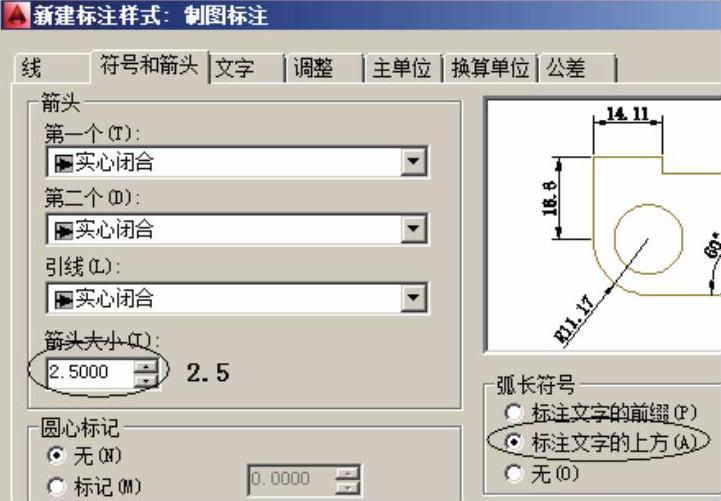This screenshot has height=501, width=721.
Task: Open the 公差 tab
Action: pyautogui.click(x=565, y=68)
